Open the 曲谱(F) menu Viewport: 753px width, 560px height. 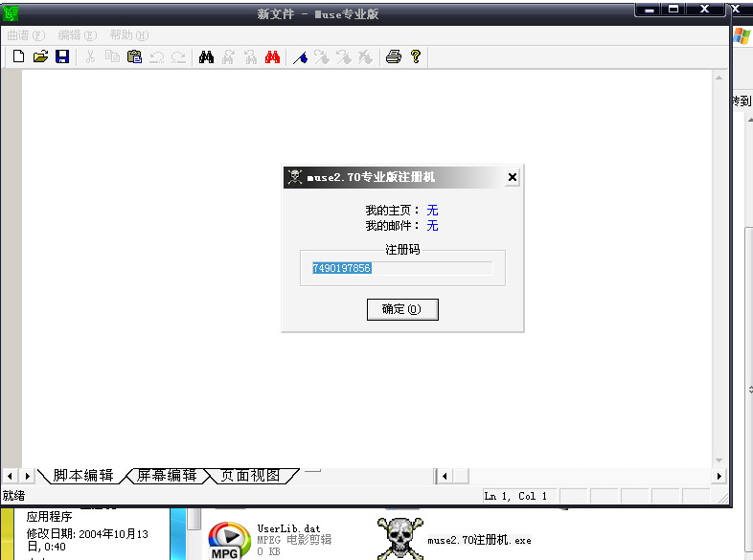click(x=26, y=35)
